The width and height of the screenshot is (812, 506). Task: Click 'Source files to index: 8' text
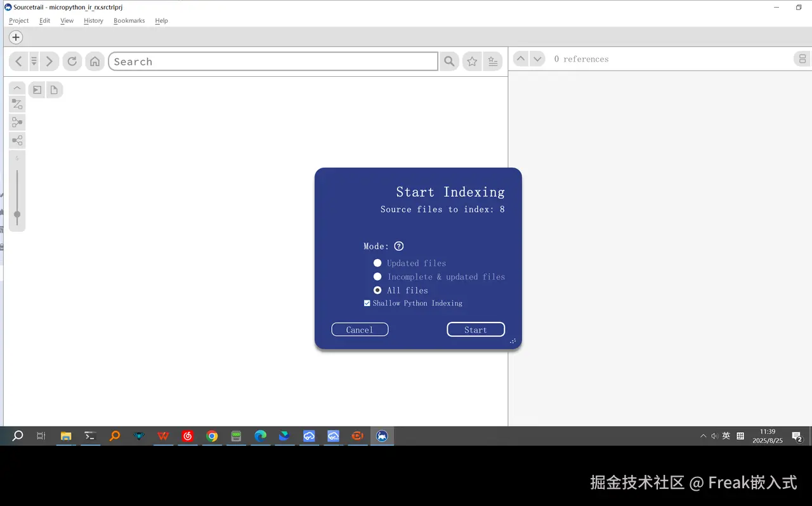point(443,210)
